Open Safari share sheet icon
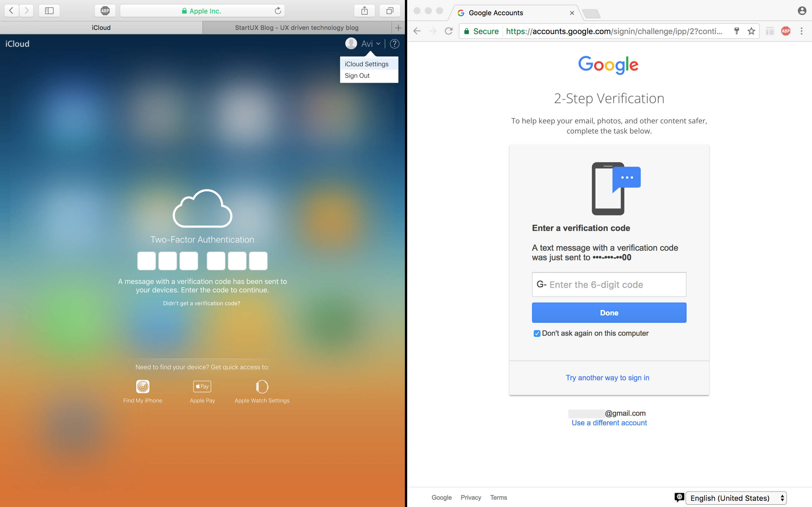This screenshot has width=812, height=507. [x=364, y=11]
